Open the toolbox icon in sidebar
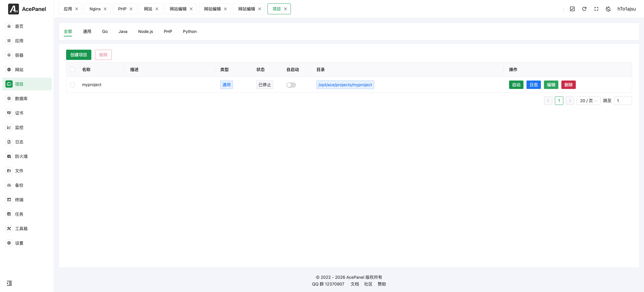This screenshot has width=644, height=292. (9, 228)
